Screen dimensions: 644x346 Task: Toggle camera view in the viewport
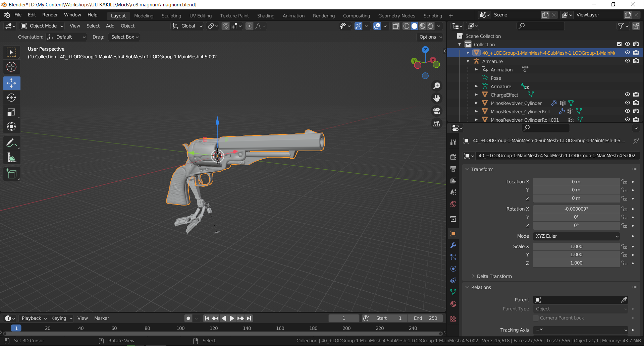tap(437, 111)
